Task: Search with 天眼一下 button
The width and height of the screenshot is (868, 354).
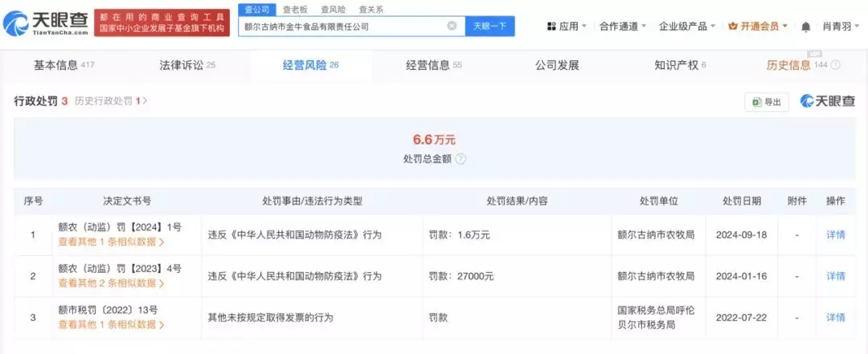Action: pos(490,26)
